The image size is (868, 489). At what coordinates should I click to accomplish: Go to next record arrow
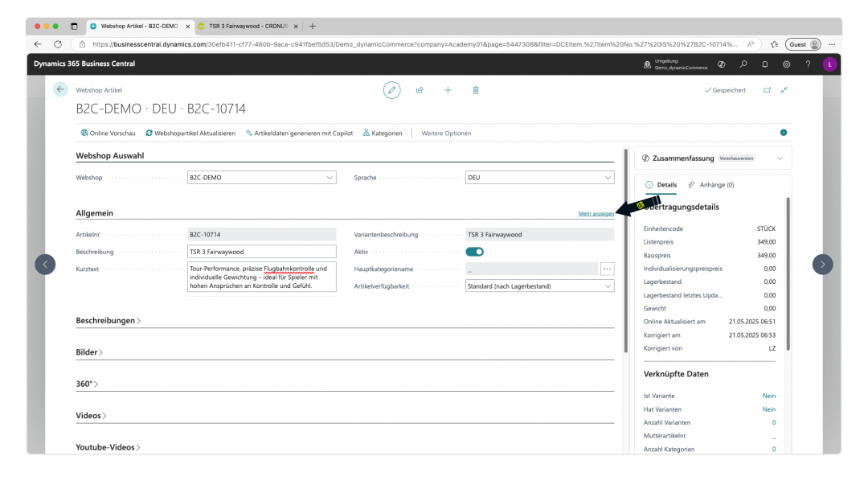tap(823, 264)
